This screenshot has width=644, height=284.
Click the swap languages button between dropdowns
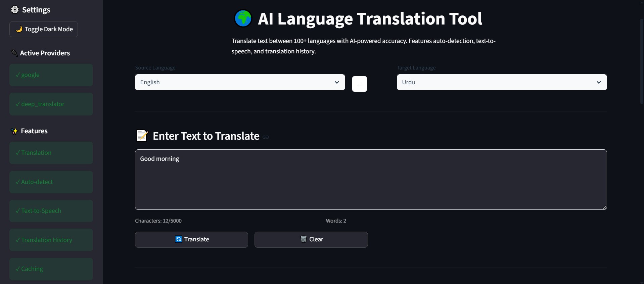click(359, 84)
